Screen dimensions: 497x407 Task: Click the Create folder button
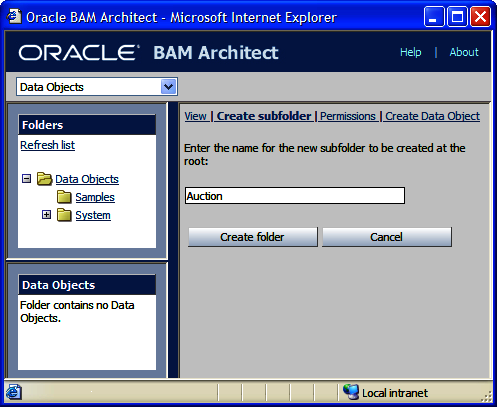click(253, 237)
